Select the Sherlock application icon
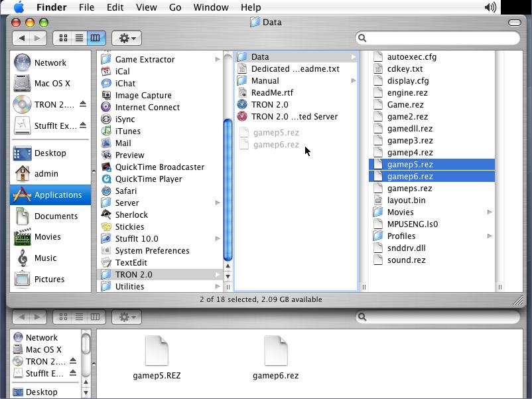Viewport: 532px width, 399px height. click(x=106, y=214)
